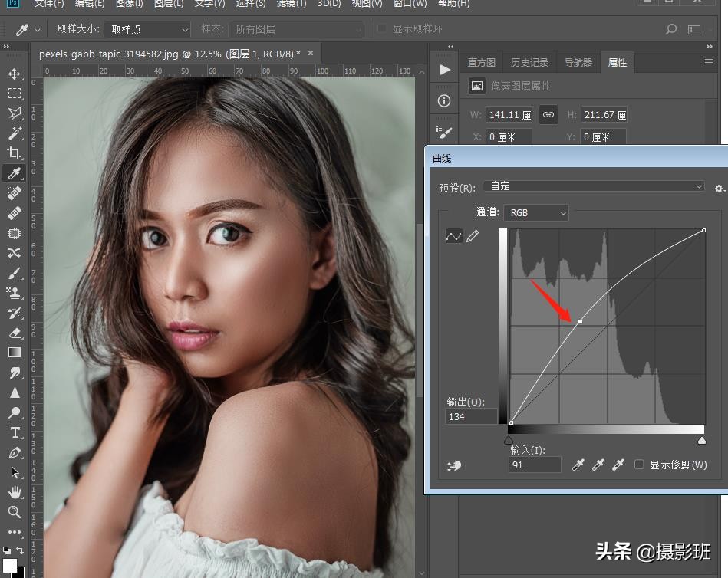Enable the 显示修剪 checkbox in Curves
This screenshot has width=728, height=578.
click(x=639, y=465)
